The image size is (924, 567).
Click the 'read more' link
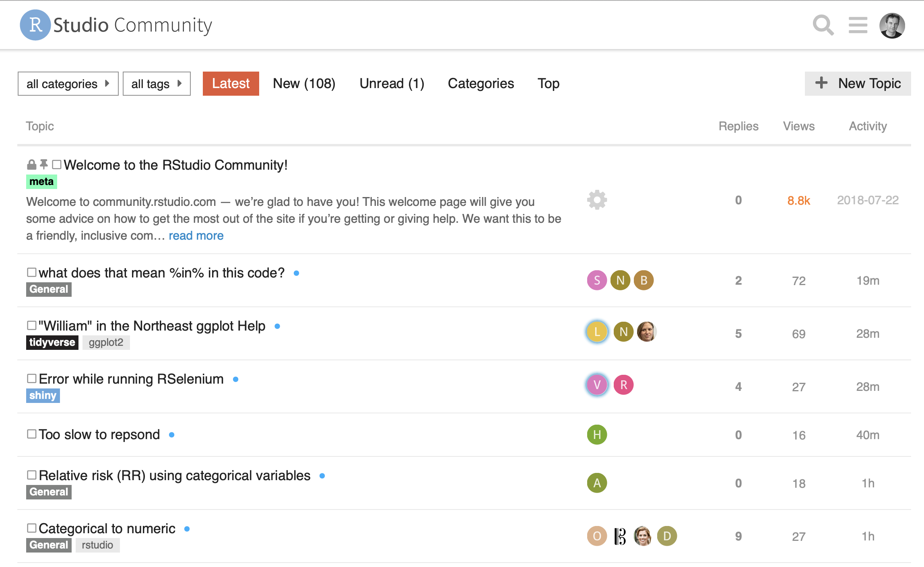(x=196, y=236)
